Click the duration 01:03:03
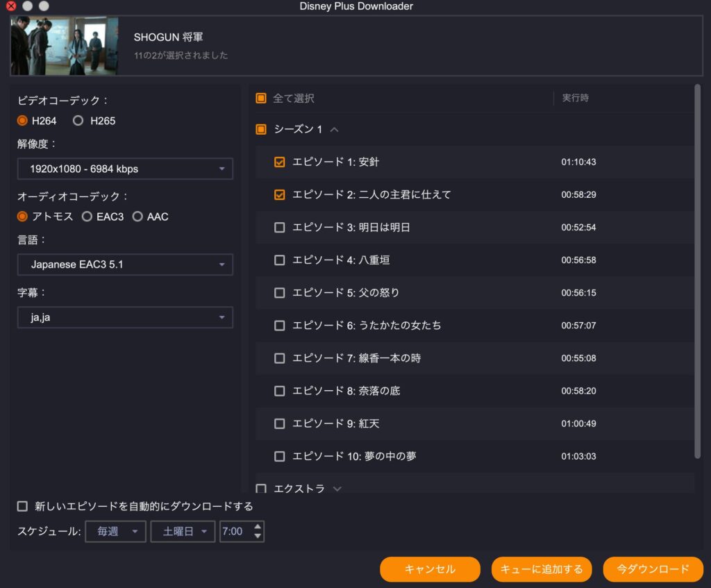The image size is (711, 588). 578,456
